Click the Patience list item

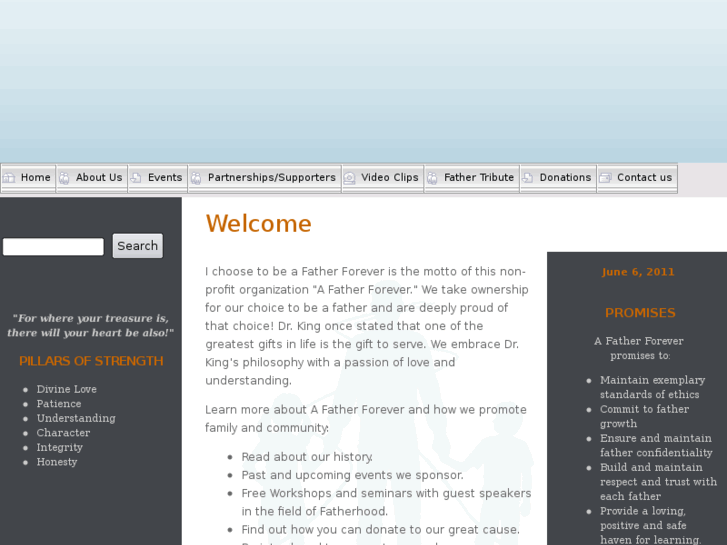59,404
